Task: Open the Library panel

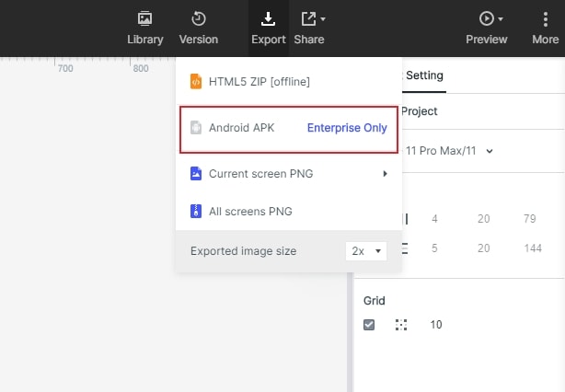Action: pyautogui.click(x=144, y=29)
